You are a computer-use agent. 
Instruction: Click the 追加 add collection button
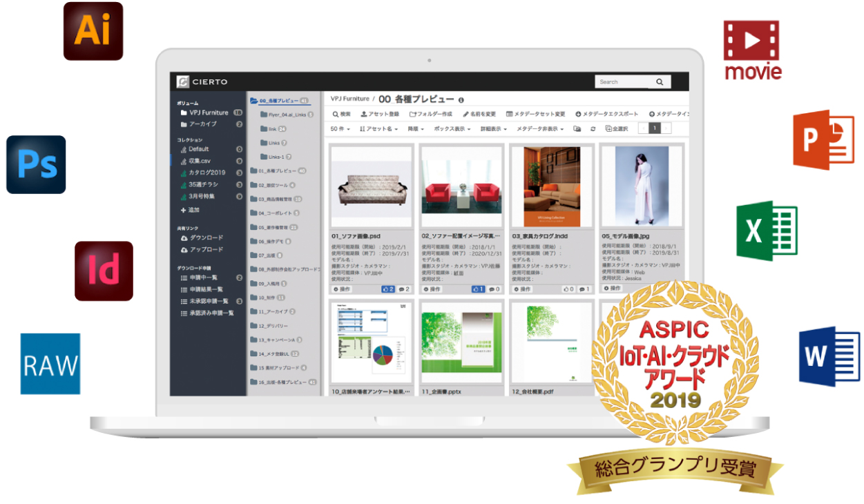(191, 209)
